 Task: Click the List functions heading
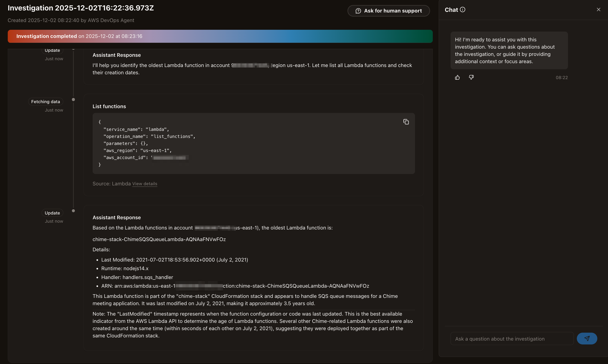coord(109,107)
